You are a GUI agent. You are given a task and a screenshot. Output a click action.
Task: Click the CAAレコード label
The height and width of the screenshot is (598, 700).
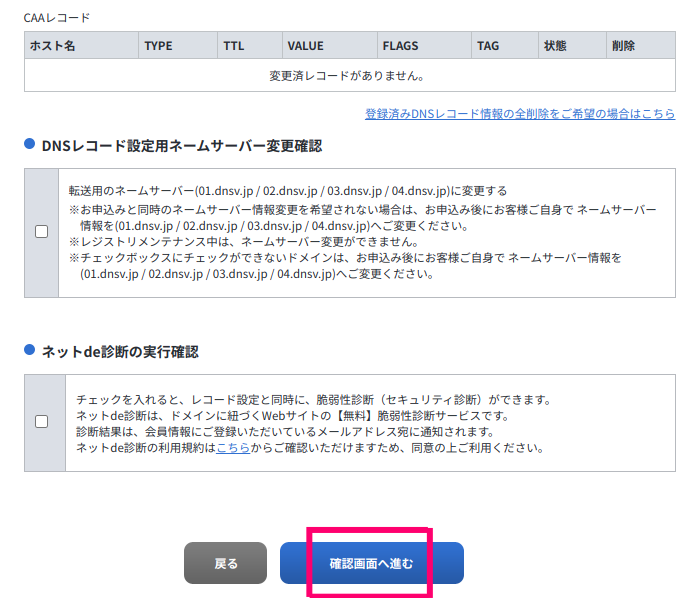tap(57, 18)
